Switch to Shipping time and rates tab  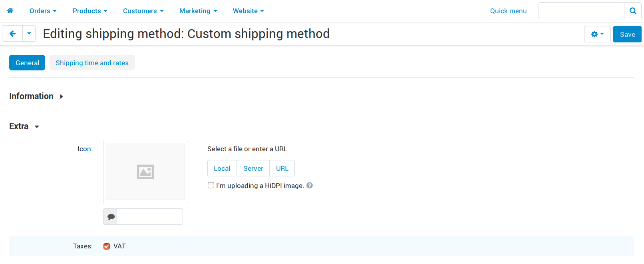coord(92,63)
